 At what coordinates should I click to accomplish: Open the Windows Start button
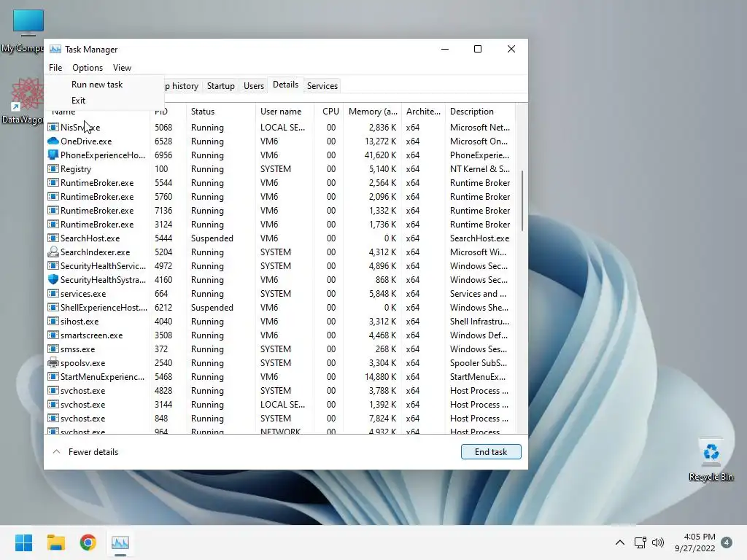tap(23, 542)
